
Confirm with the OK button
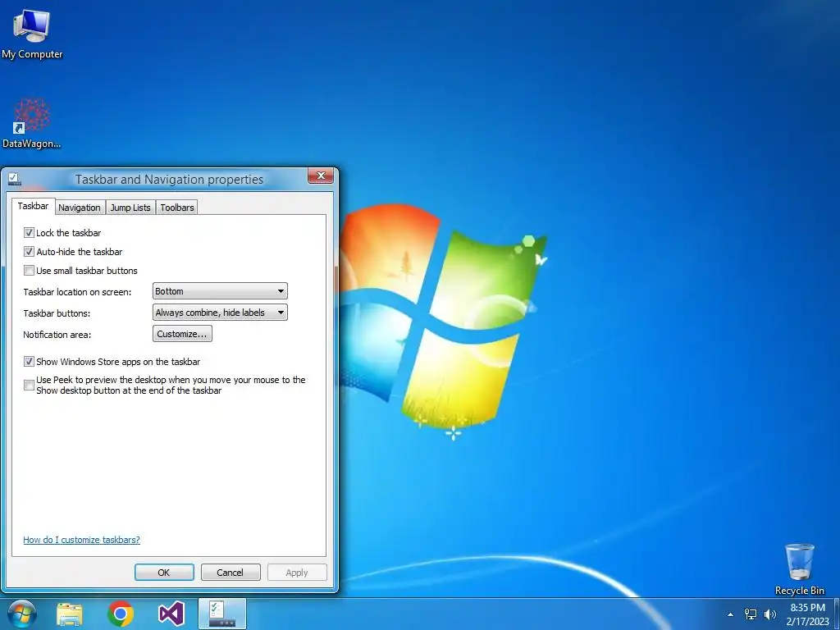click(164, 572)
